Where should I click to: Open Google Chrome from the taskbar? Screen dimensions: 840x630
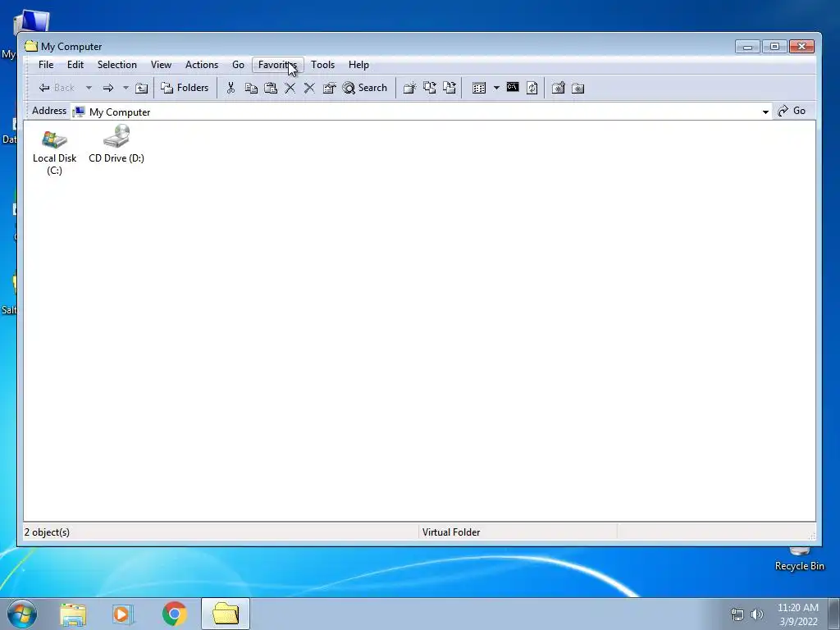[x=175, y=614]
